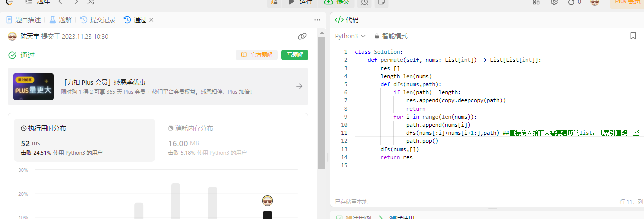Click the bookmark icon in code panel

pos(633,36)
